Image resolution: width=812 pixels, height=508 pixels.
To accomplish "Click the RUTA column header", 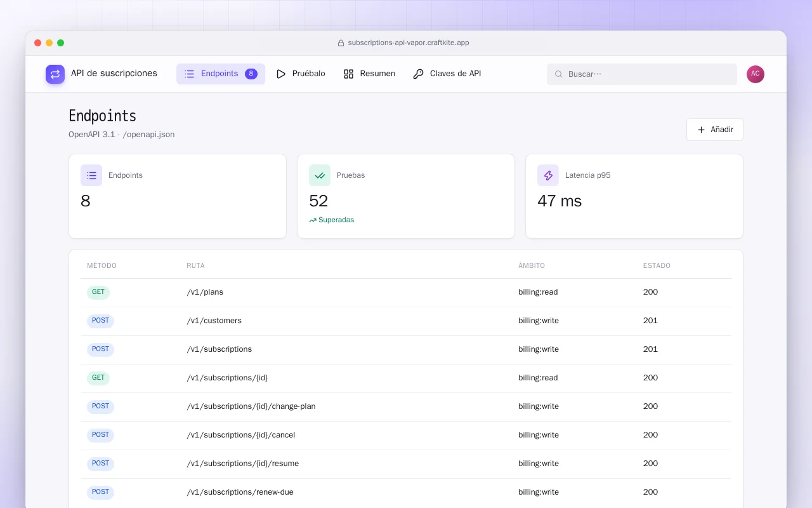I will click(195, 265).
